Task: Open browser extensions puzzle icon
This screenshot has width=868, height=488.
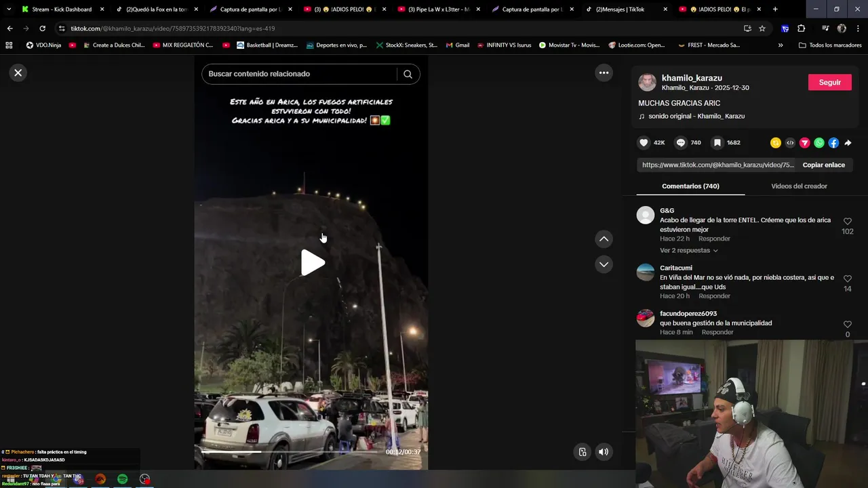Action: [801, 28]
